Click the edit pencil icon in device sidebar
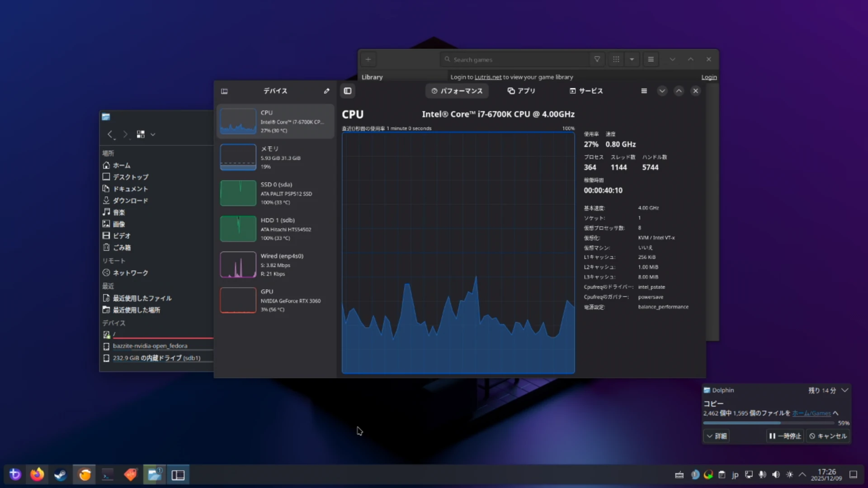This screenshot has height=488, width=868. click(326, 91)
